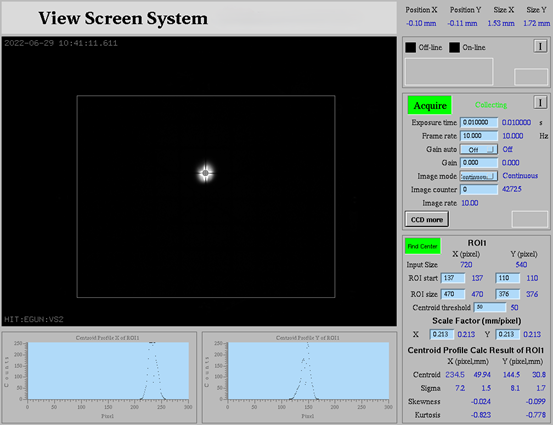The height and width of the screenshot is (425, 553).
Task: Click into the Gain input field
Action: click(x=479, y=163)
